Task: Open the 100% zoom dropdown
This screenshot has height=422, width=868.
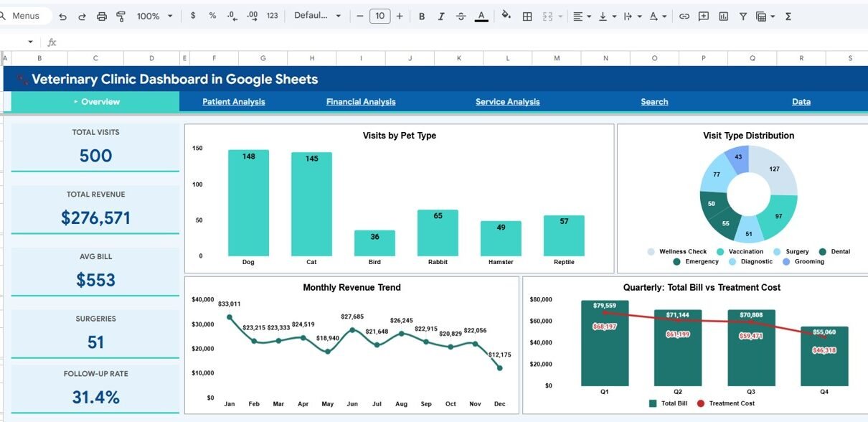Action: pos(154,16)
